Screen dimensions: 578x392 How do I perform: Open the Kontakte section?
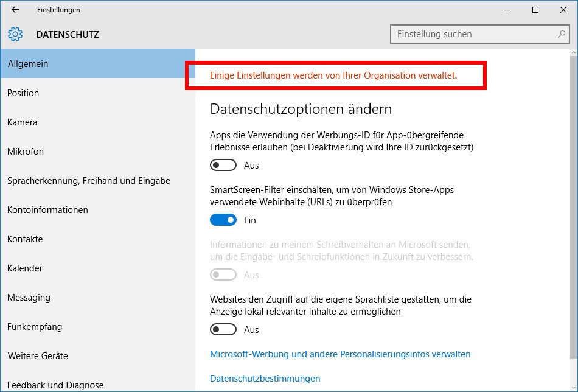tap(25, 239)
